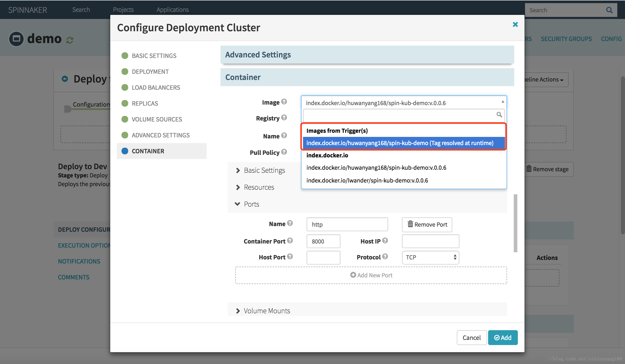625x364 pixels.
Task: Click the Container Port field 8000
Action: pyautogui.click(x=323, y=241)
